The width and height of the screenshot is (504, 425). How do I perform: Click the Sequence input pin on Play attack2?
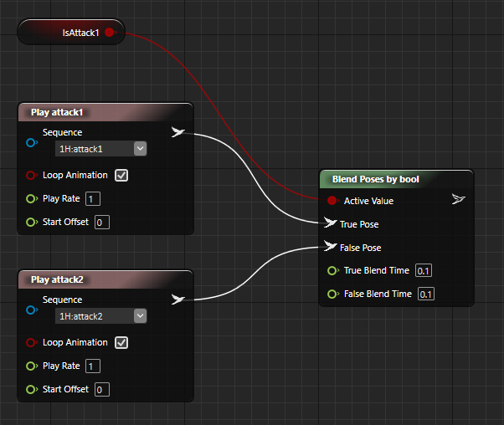[31, 310]
